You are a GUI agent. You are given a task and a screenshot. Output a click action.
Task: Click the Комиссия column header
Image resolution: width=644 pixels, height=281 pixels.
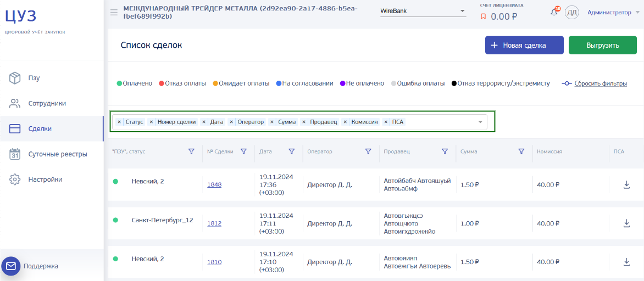tap(549, 151)
